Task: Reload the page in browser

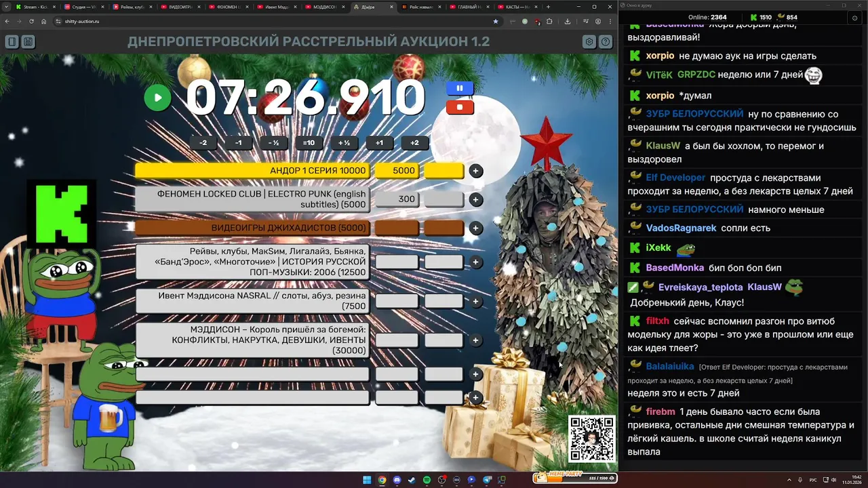Action: 31,21
